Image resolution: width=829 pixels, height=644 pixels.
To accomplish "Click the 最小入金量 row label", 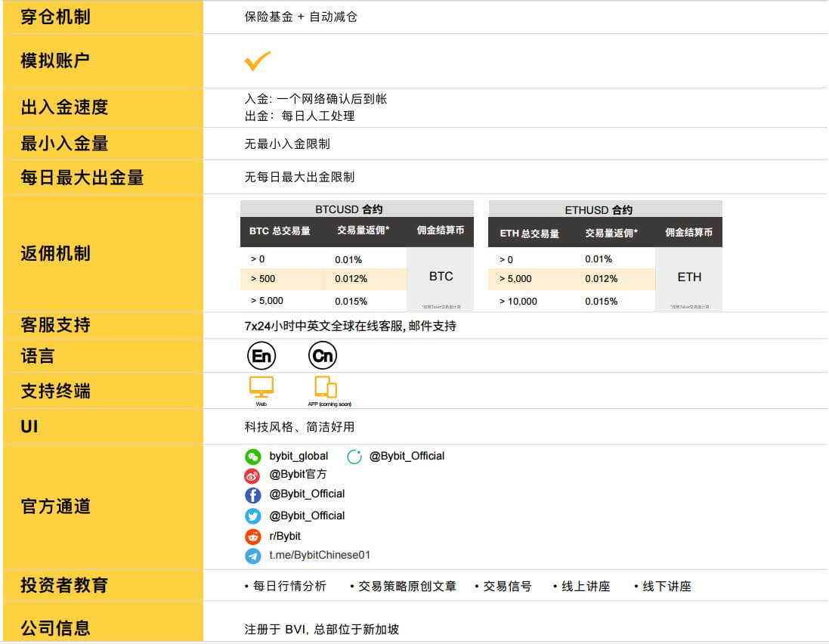I will point(64,144).
